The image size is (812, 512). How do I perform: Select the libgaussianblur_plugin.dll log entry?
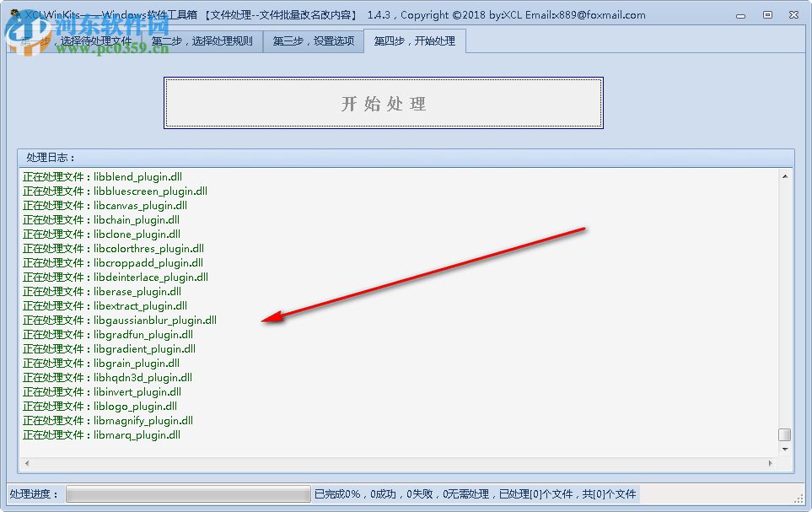click(120, 320)
